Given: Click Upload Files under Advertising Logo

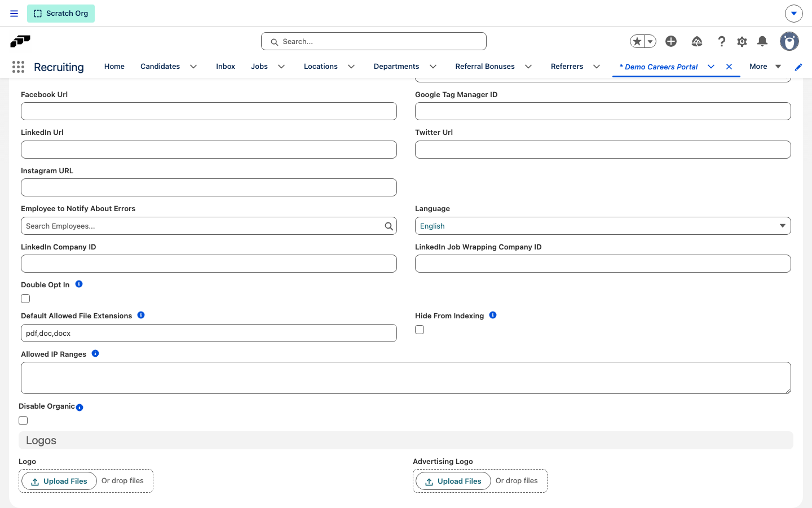Looking at the screenshot, I should [x=453, y=481].
